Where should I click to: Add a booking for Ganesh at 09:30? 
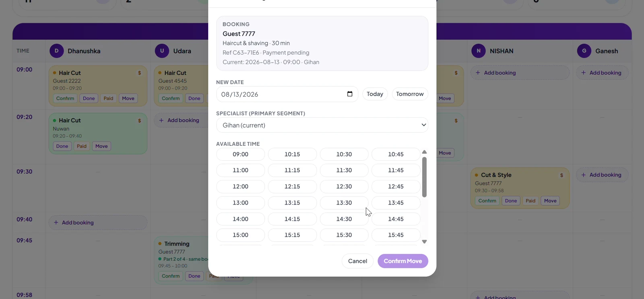pos(602,175)
